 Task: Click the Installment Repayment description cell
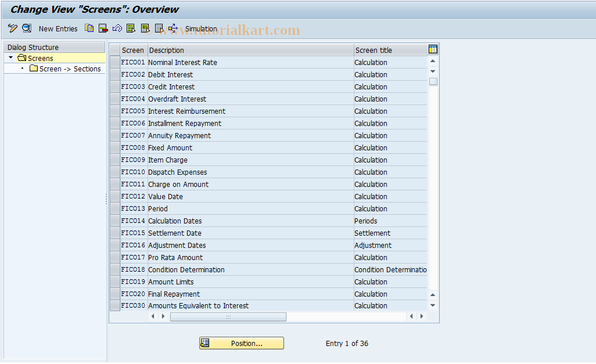pos(250,123)
